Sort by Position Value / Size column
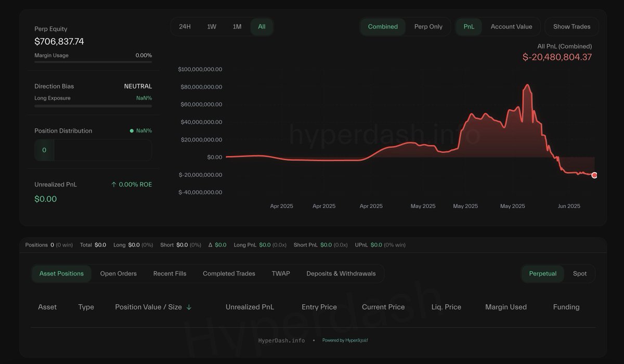This screenshot has height=364, width=624. (x=148, y=307)
